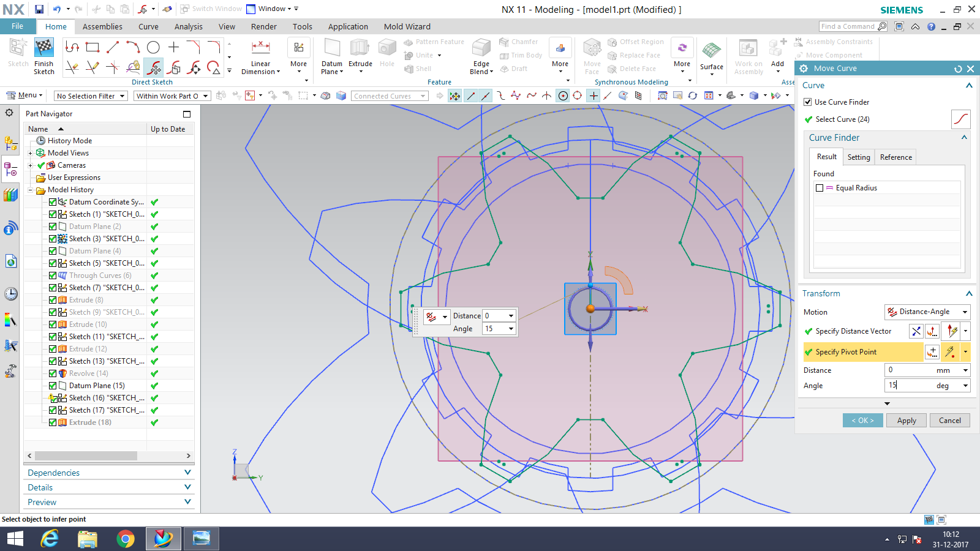Open the Motion Distance-Angle dropdown

point(927,312)
